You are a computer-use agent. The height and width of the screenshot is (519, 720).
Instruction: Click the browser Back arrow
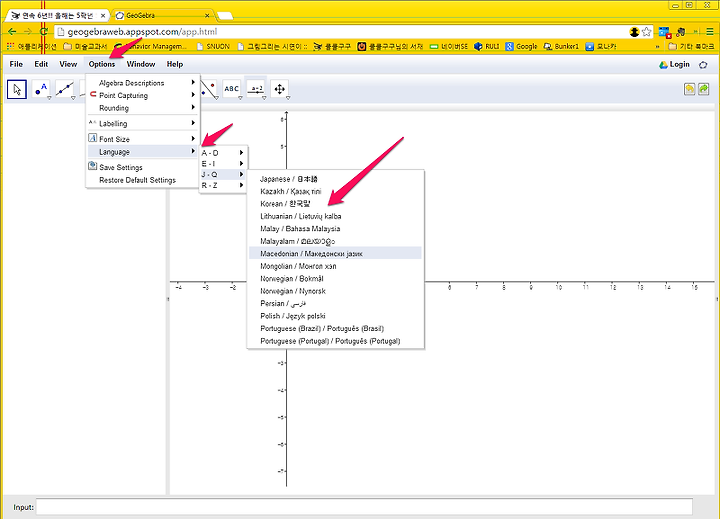coord(12,32)
